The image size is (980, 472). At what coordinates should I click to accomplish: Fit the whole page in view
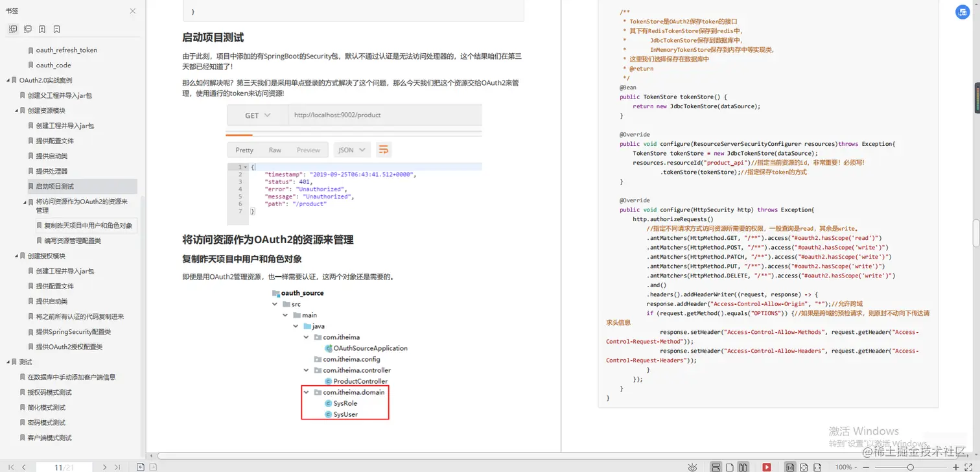[x=804, y=467]
